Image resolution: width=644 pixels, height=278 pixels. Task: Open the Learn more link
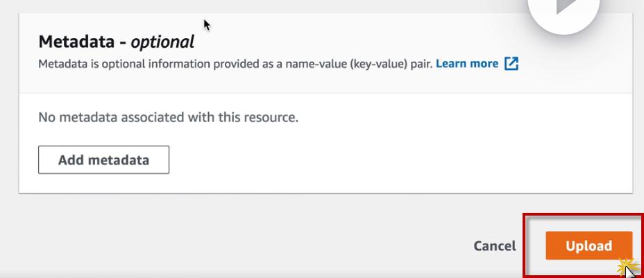tap(466, 64)
